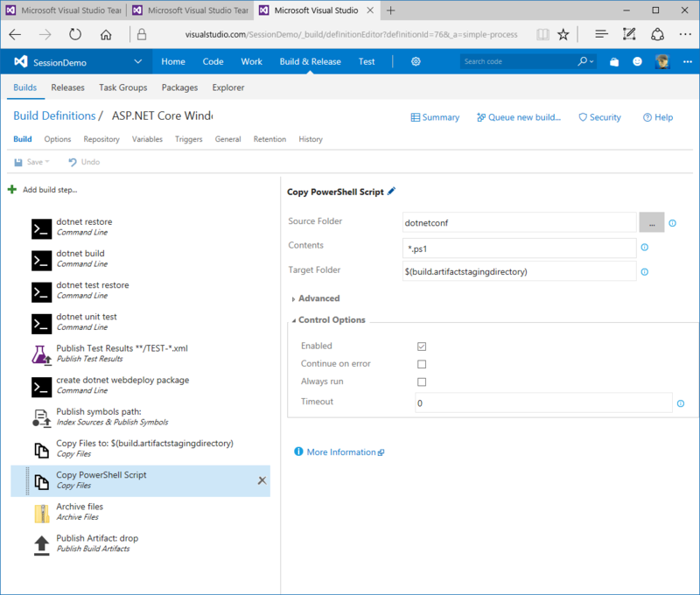700x595 pixels.
Task: Switch to the Triggers tab
Action: coord(188,139)
